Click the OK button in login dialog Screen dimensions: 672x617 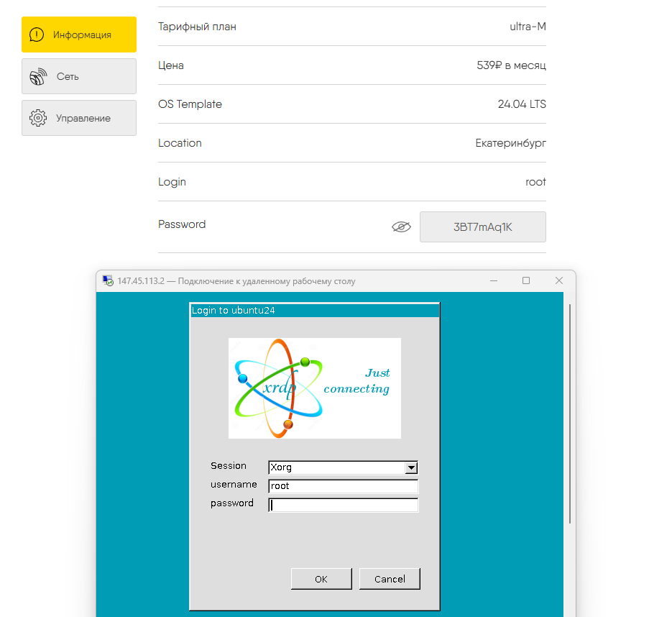click(x=321, y=579)
